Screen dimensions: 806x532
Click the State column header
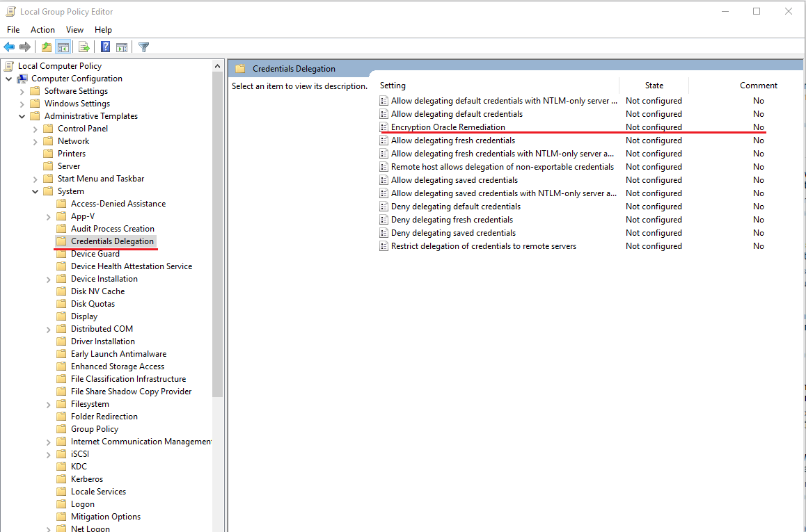pos(654,85)
